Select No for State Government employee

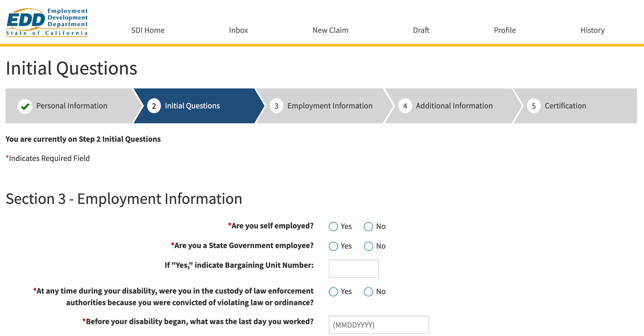(368, 246)
